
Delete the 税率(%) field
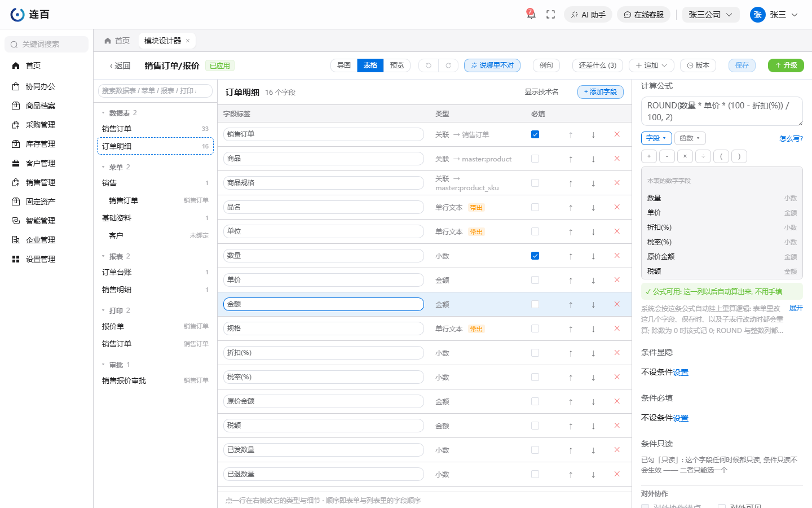pos(617,377)
